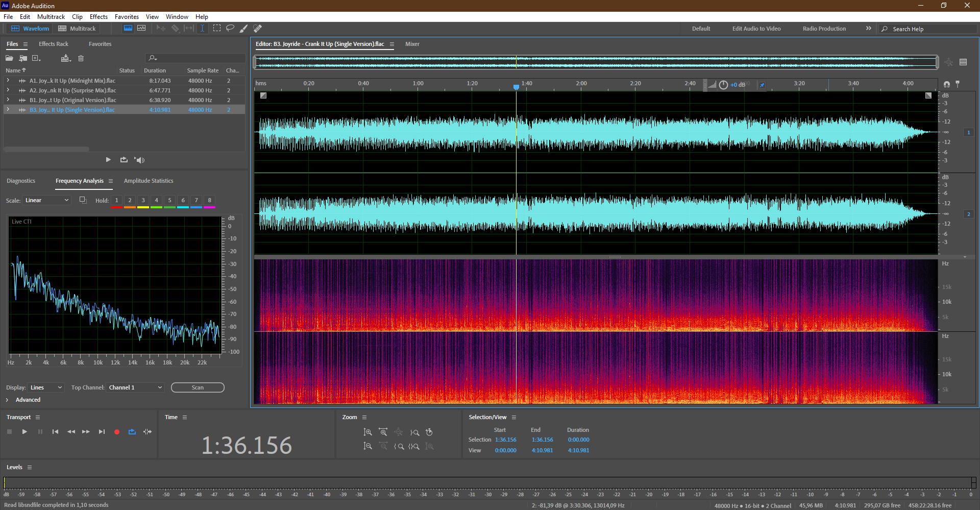Click the Import File icon in Files panel
980x510 pixels.
[x=23, y=58]
